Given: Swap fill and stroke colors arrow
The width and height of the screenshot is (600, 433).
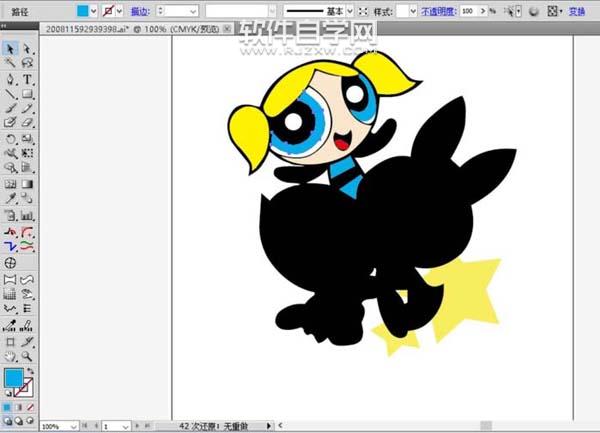Looking at the screenshot, I should point(30,371).
